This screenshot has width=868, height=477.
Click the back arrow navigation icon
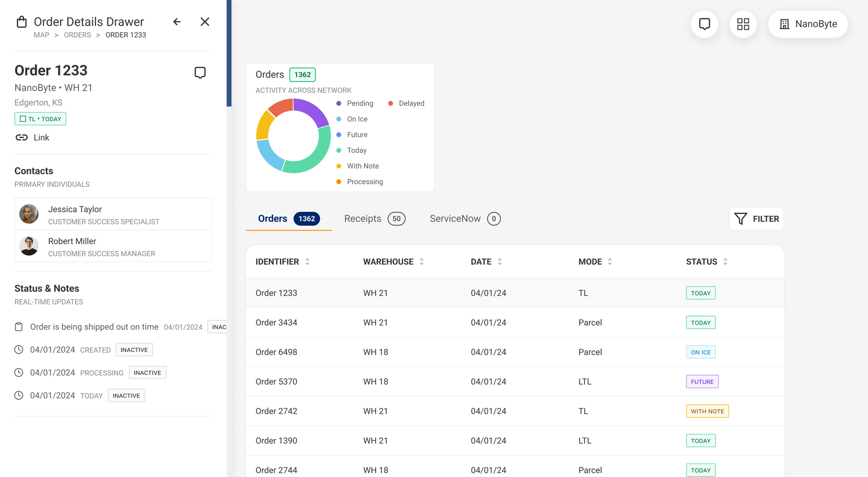coord(177,21)
